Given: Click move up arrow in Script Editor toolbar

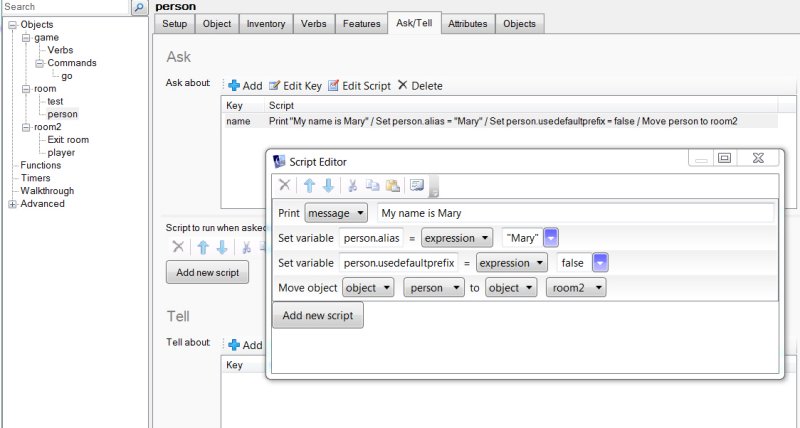Looking at the screenshot, I should 309,185.
